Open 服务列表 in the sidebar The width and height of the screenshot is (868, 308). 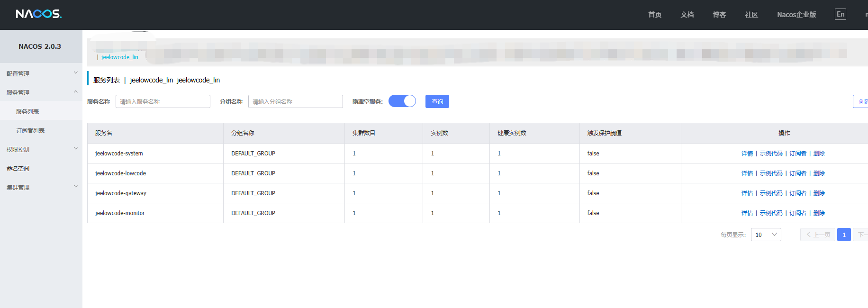coord(27,111)
